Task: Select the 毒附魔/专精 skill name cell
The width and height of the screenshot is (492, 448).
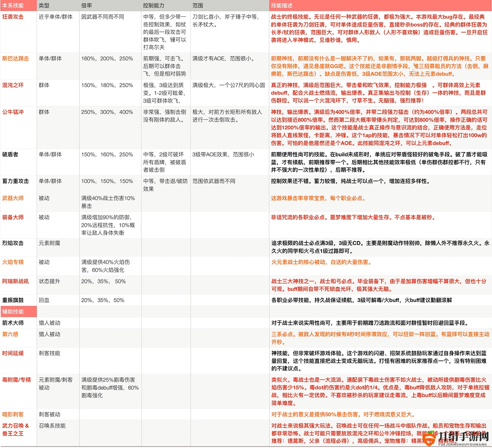Action: (x=18, y=391)
